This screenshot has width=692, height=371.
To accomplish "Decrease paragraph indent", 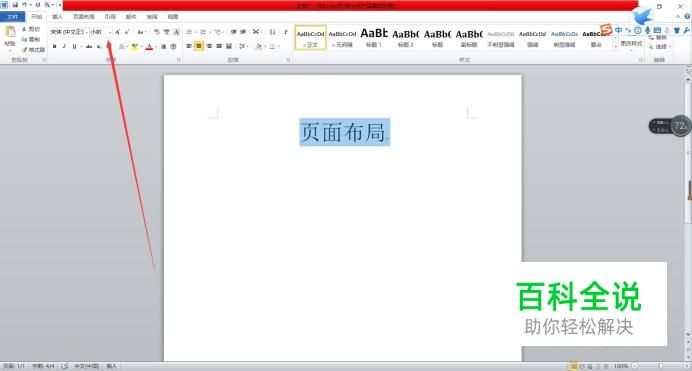I will coord(233,32).
